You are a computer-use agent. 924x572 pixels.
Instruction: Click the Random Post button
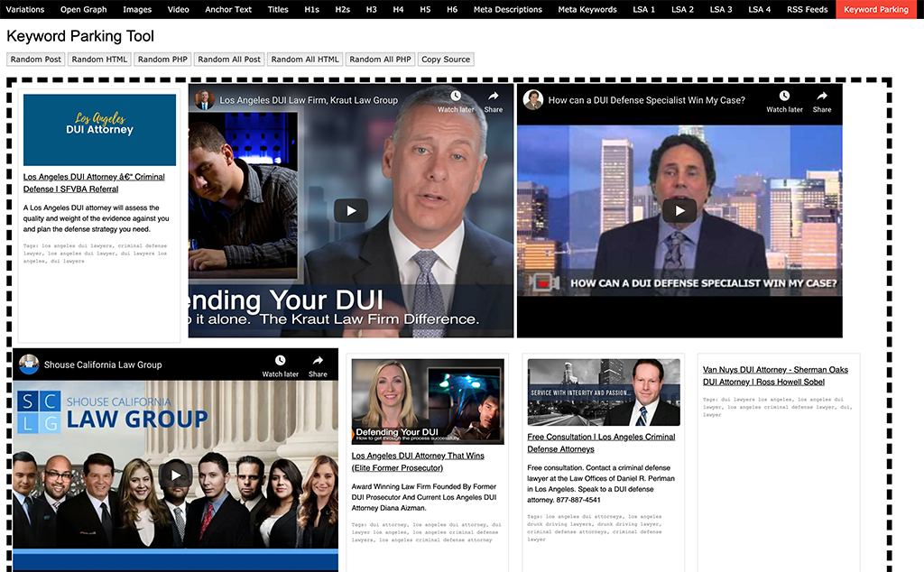pyautogui.click(x=35, y=60)
